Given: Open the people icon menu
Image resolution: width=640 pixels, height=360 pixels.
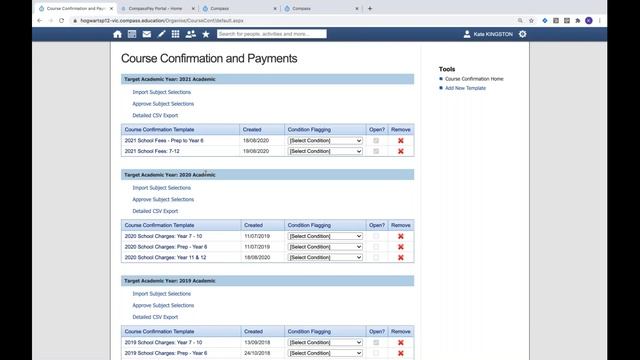Looking at the screenshot, I should 191,34.
